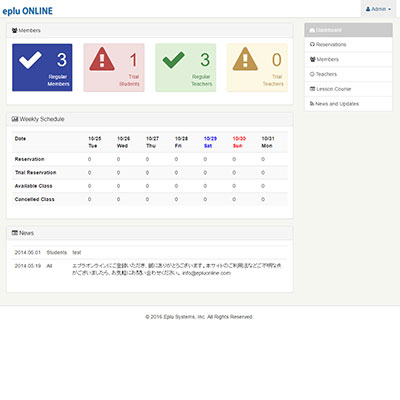Open Reservations in the sidebar
The width and height of the screenshot is (400, 400).
348,44
